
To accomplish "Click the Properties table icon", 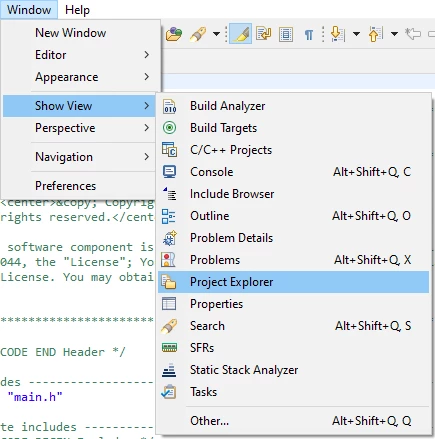I will coord(169,304).
